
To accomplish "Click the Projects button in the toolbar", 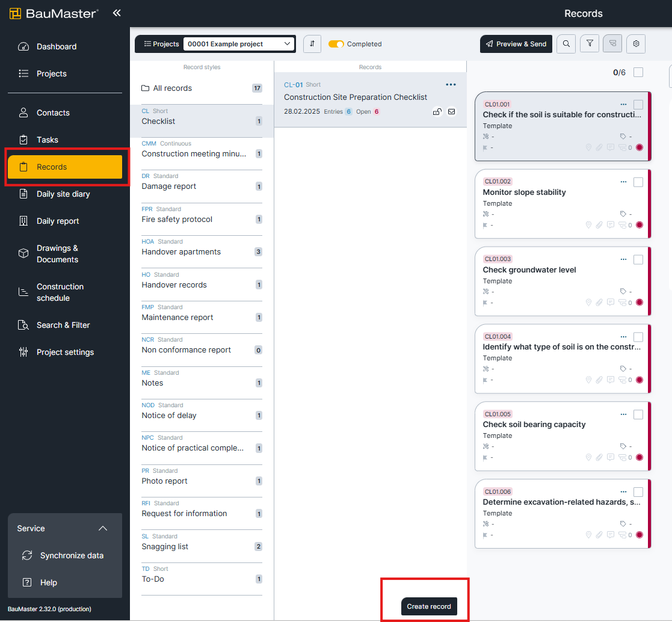I will click(161, 44).
